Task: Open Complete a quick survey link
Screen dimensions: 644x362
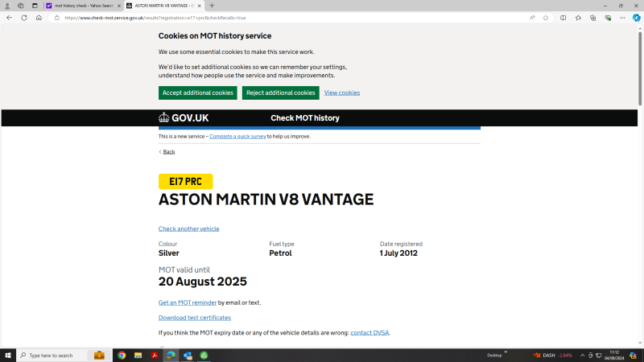Action: pyautogui.click(x=237, y=136)
